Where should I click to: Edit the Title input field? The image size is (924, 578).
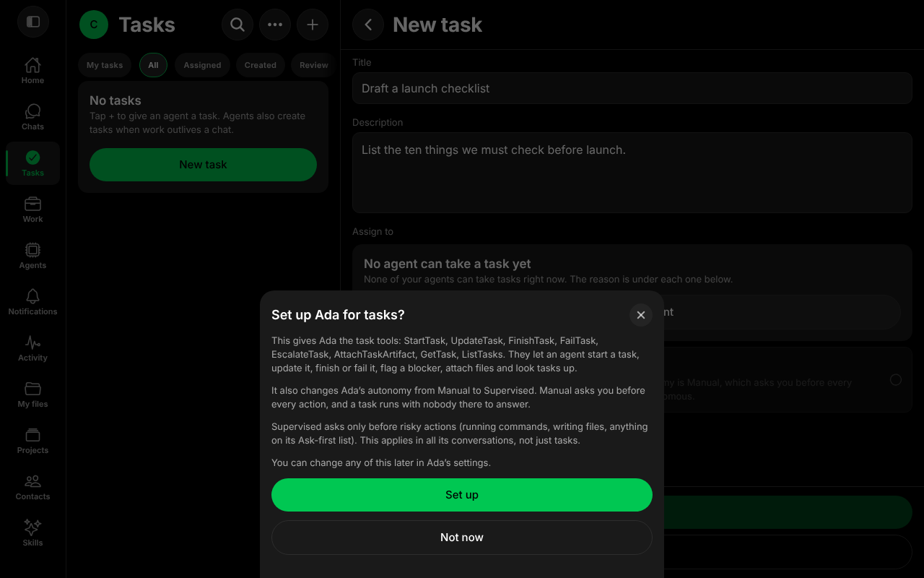point(632,88)
